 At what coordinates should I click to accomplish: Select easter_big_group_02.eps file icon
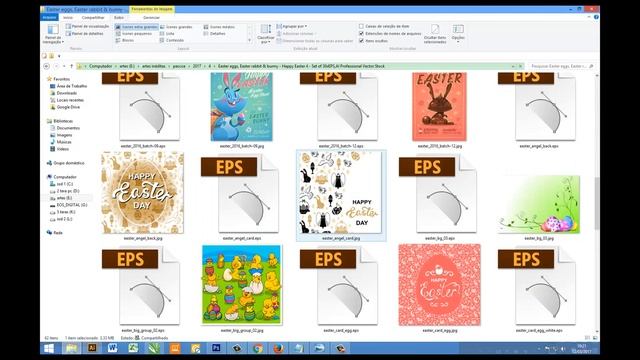[x=142, y=287]
